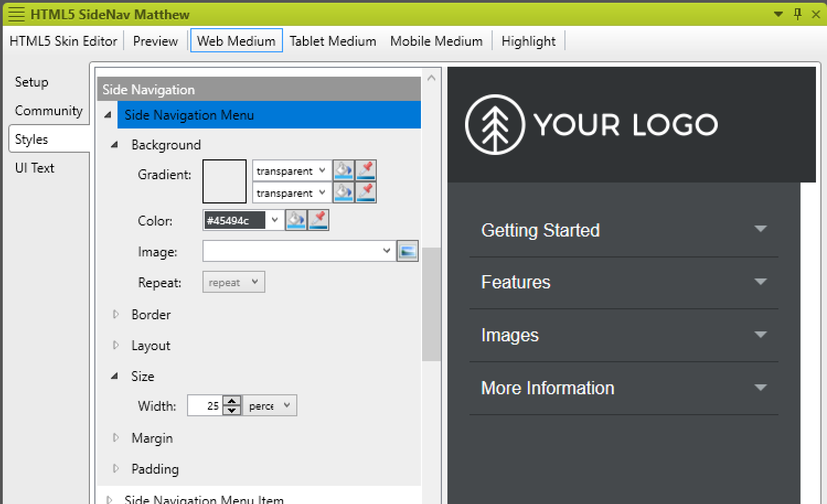Click the fill bucket next to the #45494c field
Image resolution: width=827 pixels, height=504 pixels.
pyautogui.click(x=296, y=219)
